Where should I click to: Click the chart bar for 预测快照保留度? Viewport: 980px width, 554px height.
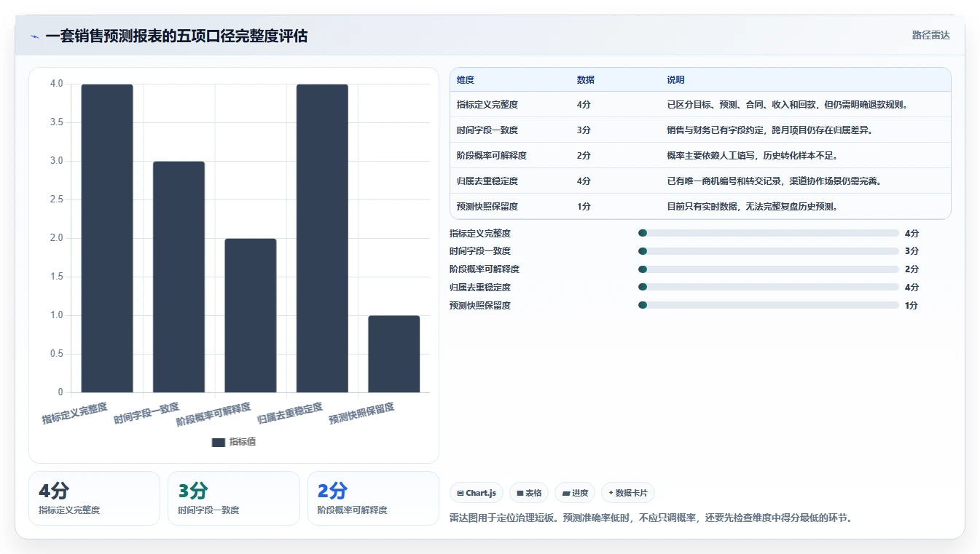click(x=394, y=355)
